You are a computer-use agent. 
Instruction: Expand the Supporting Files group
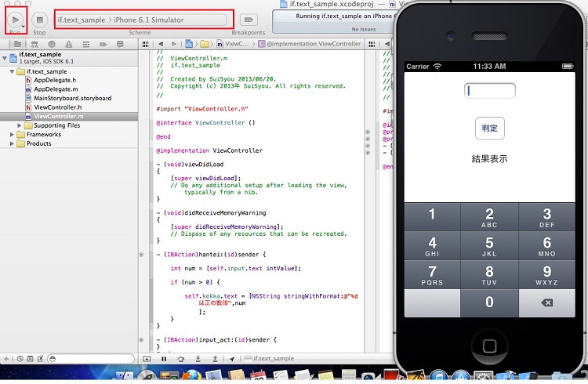click(19, 125)
